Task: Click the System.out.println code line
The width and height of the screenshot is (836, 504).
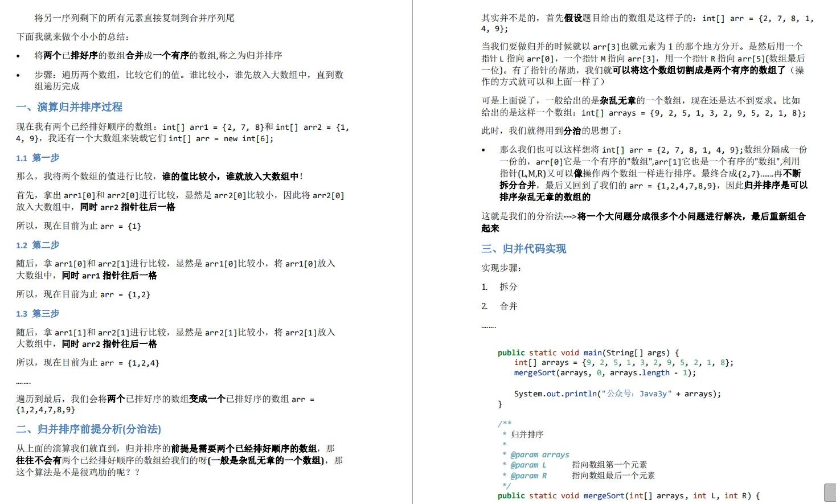Action: (x=617, y=394)
